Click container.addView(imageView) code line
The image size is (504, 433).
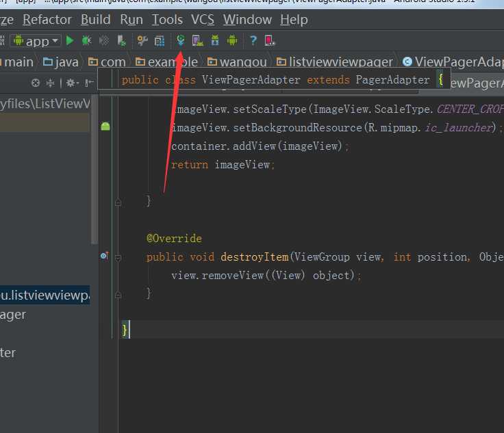(260, 146)
